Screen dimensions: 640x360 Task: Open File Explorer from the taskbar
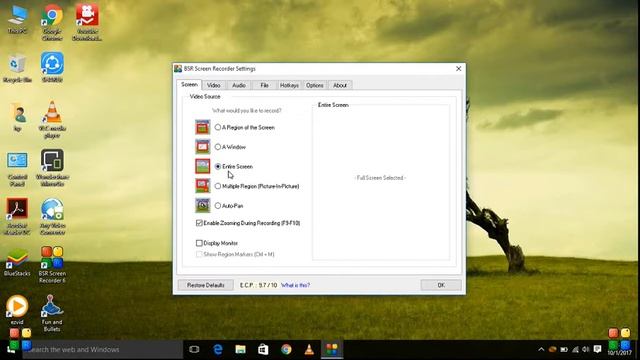[x=240, y=349]
